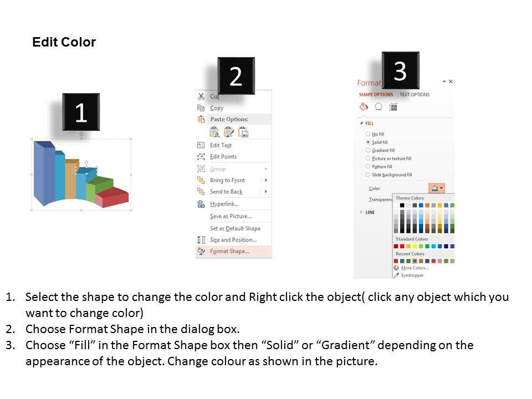This screenshot has height=399, width=532.
Task: Pick the red standard color swatch
Action: click(402, 246)
